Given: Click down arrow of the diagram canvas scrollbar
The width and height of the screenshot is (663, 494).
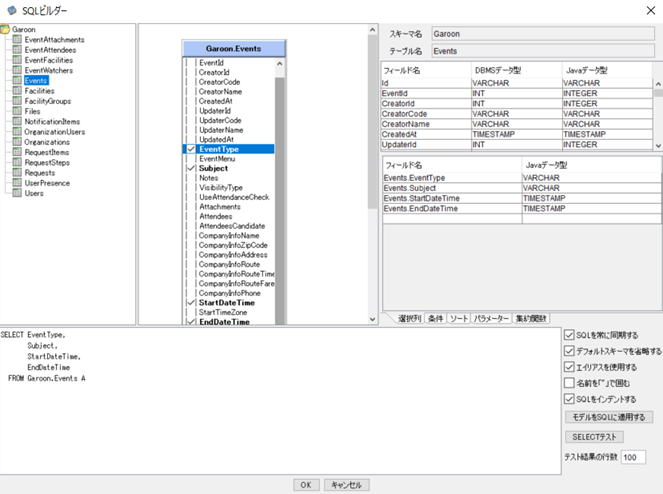Looking at the screenshot, I should [x=372, y=319].
